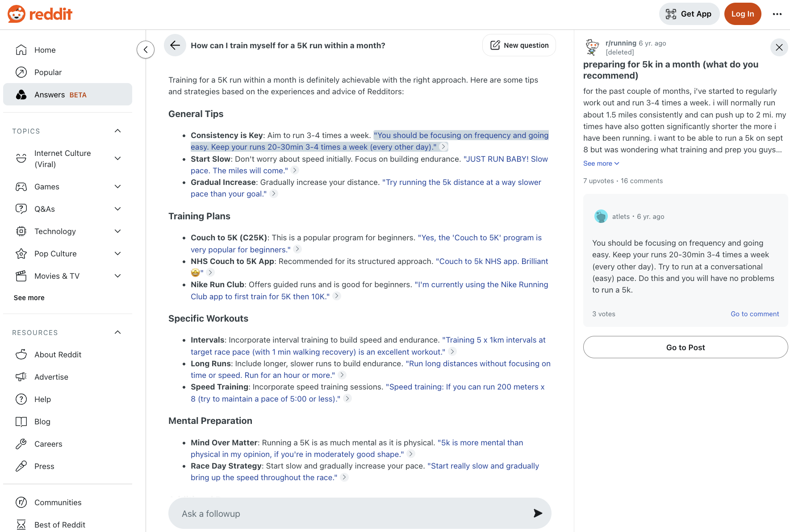Open the r/running community avatar
790x532 pixels.
tap(592, 47)
